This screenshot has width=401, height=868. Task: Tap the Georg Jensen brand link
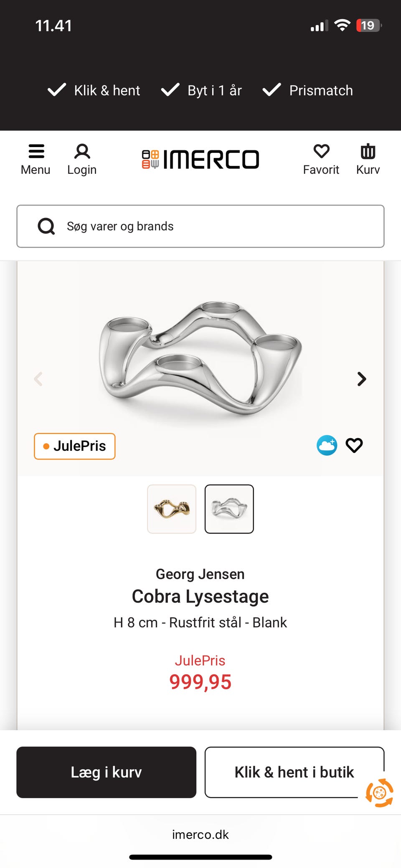pyautogui.click(x=200, y=574)
